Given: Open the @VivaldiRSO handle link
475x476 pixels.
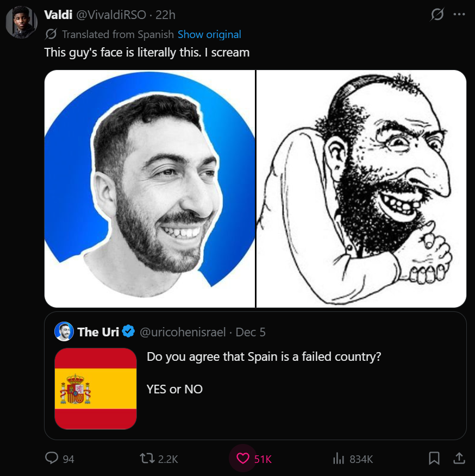Looking at the screenshot, I should point(111,15).
